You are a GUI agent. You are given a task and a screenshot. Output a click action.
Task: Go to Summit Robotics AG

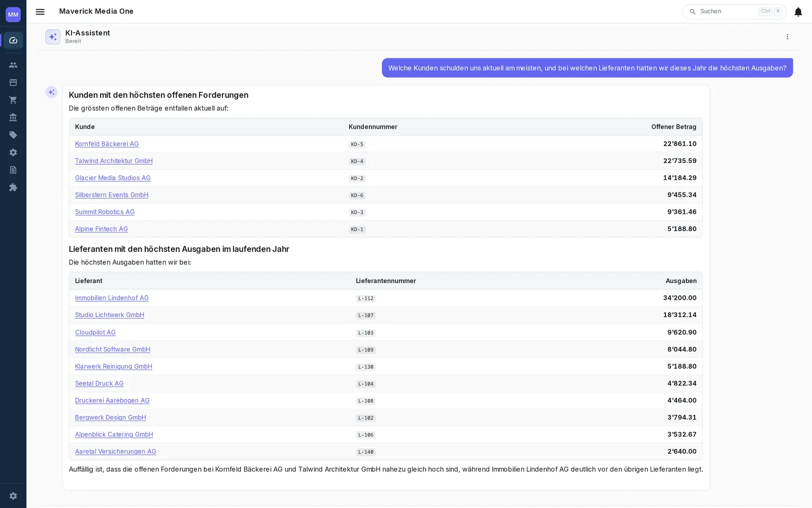[105, 212]
